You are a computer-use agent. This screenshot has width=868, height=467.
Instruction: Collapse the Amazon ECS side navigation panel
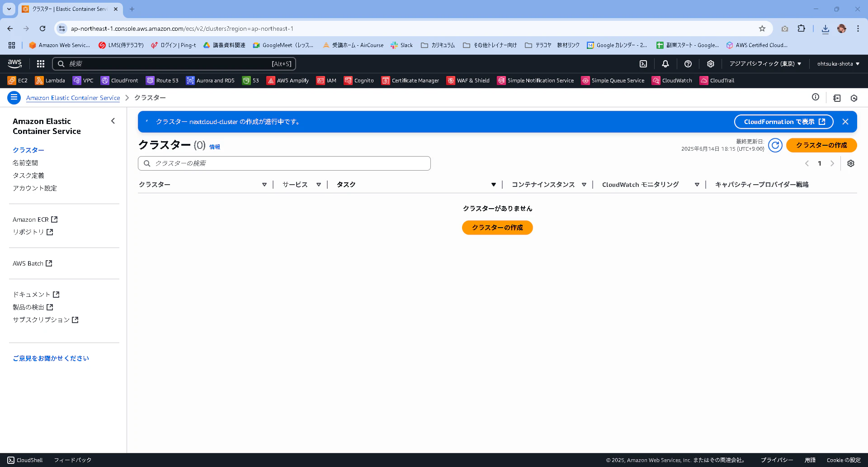pos(113,121)
